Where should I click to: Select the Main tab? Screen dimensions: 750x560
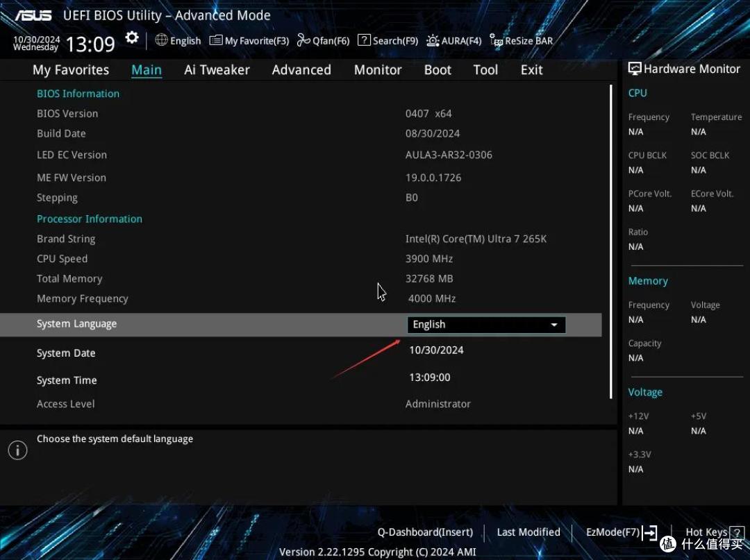[x=147, y=70]
